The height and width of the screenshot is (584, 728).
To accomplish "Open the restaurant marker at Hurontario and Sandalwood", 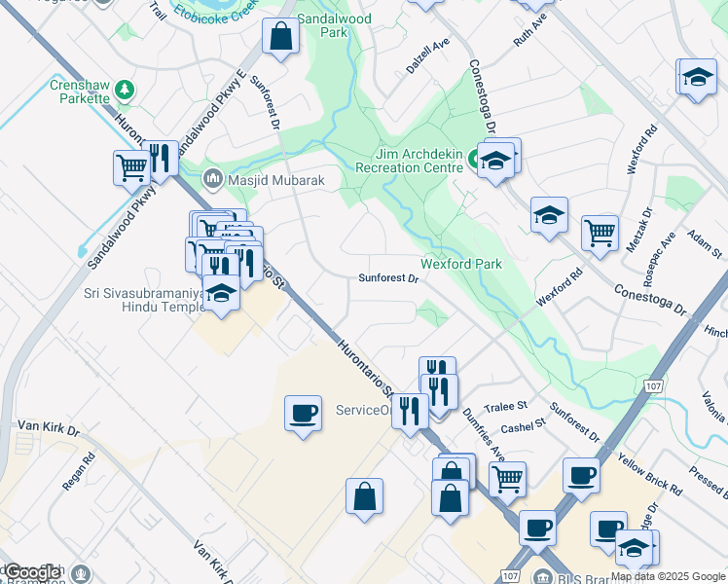I will [x=161, y=162].
